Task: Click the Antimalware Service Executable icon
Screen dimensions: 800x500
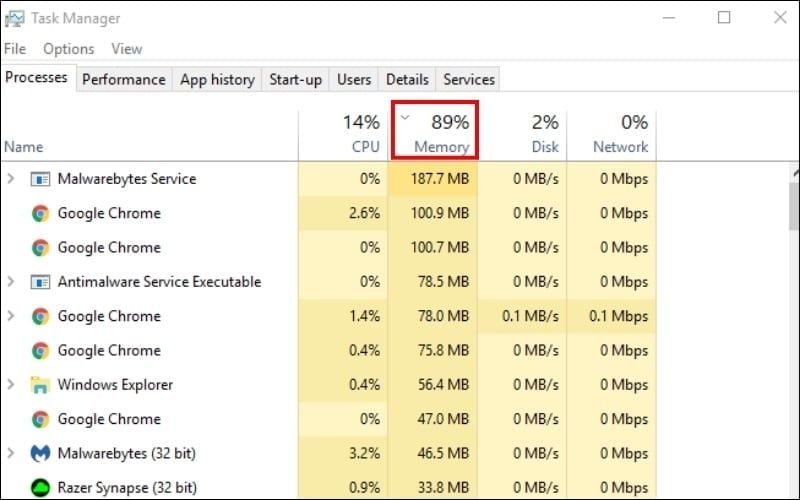Action: point(40,282)
